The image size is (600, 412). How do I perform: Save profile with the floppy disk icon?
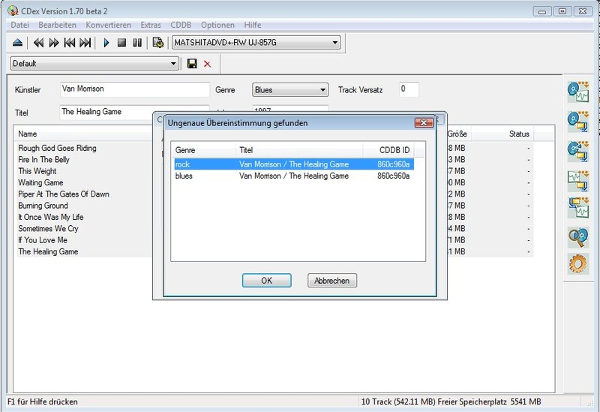[192, 64]
